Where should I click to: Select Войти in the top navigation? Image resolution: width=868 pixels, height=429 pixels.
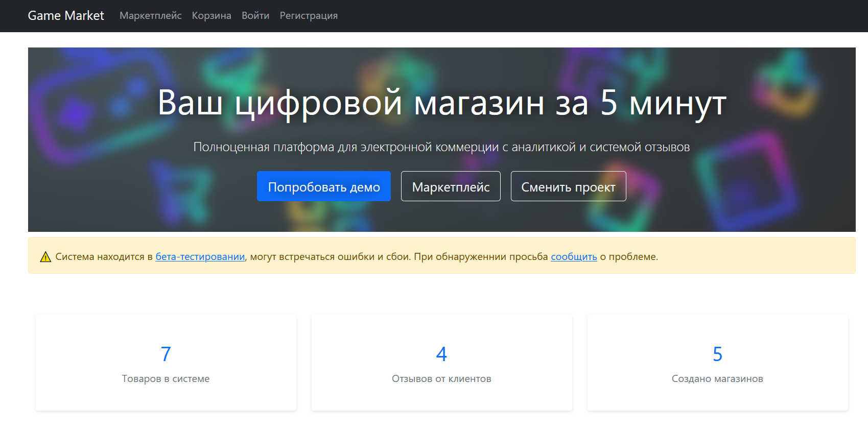[x=255, y=16]
